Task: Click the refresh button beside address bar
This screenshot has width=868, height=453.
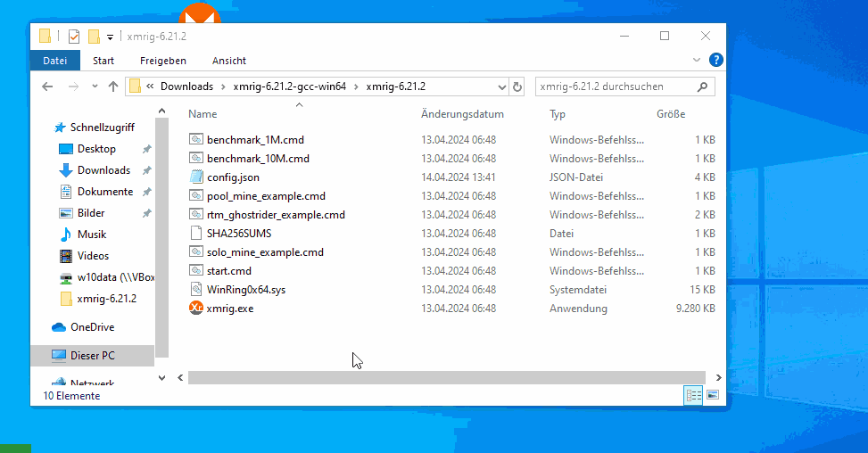Action: tap(517, 86)
